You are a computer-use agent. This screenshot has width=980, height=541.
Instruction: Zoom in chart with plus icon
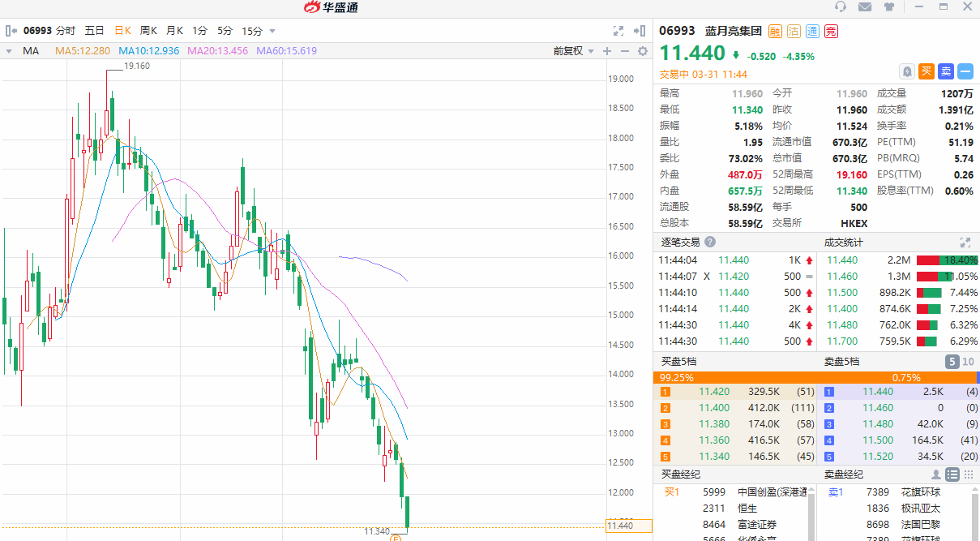point(607,51)
